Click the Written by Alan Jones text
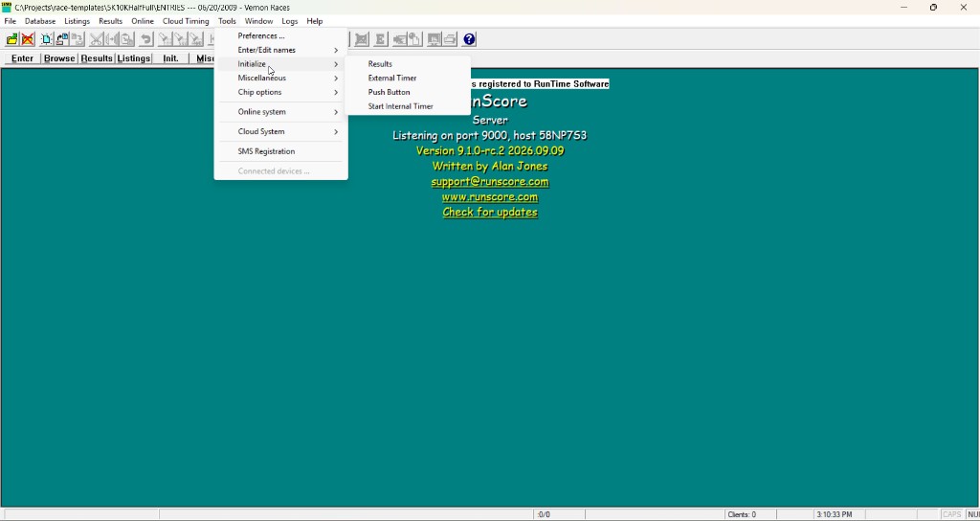This screenshot has height=521, width=980. pyautogui.click(x=490, y=167)
